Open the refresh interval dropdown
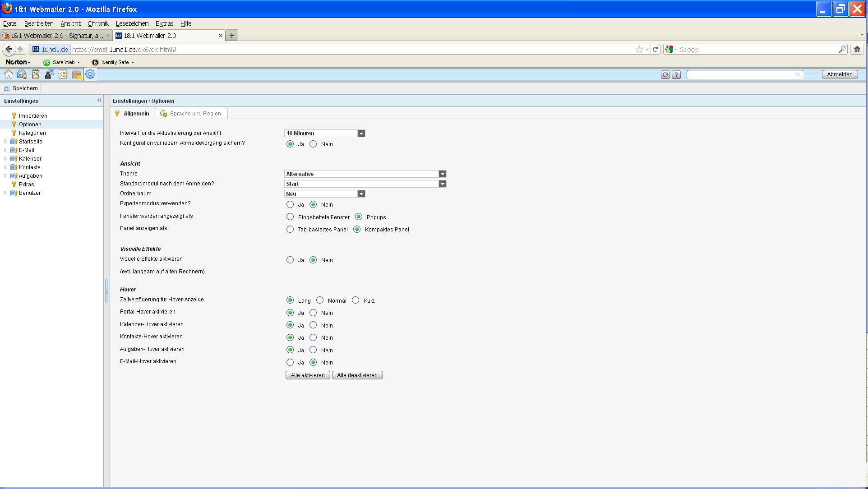Viewport: 868px width, 489px height. tap(361, 134)
